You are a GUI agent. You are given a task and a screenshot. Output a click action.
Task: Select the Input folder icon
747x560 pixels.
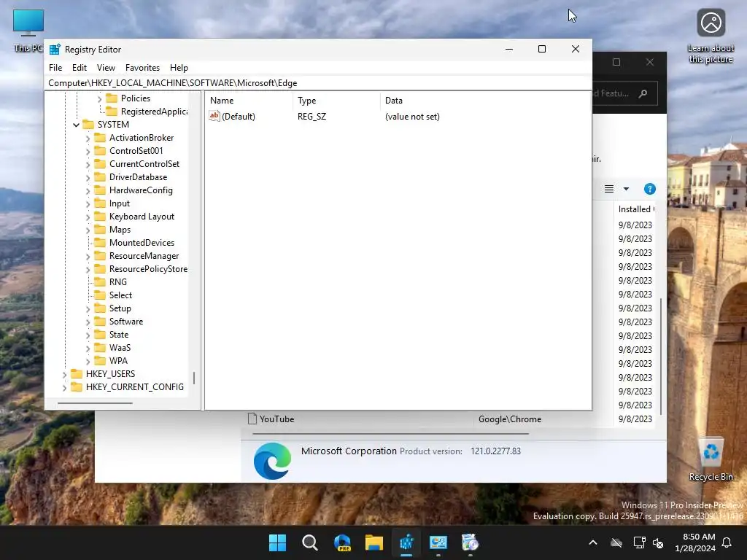tap(100, 203)
